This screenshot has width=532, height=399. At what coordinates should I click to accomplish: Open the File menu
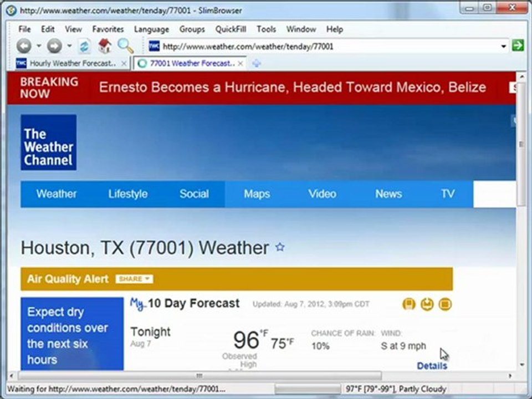24,29
